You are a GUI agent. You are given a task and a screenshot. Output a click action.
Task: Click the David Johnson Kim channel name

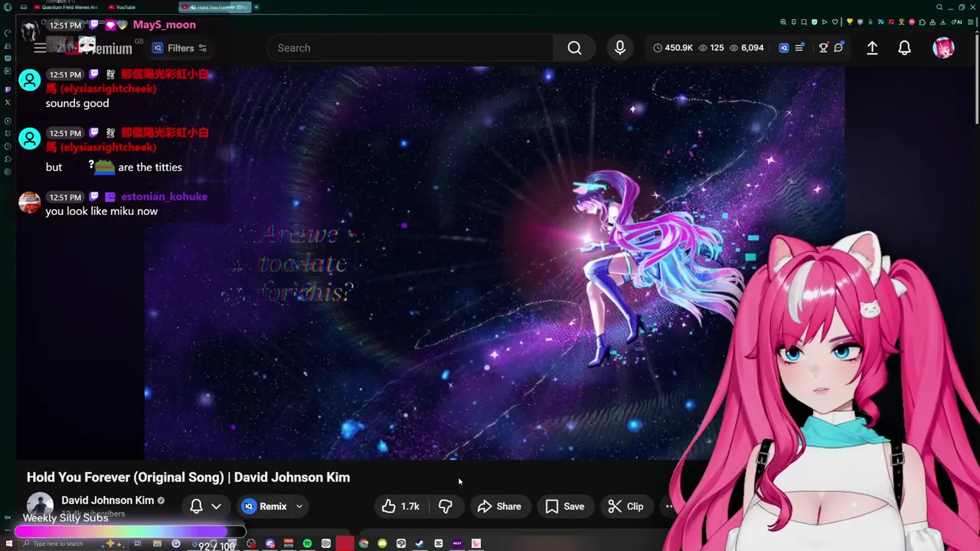(x=108, y=500)
